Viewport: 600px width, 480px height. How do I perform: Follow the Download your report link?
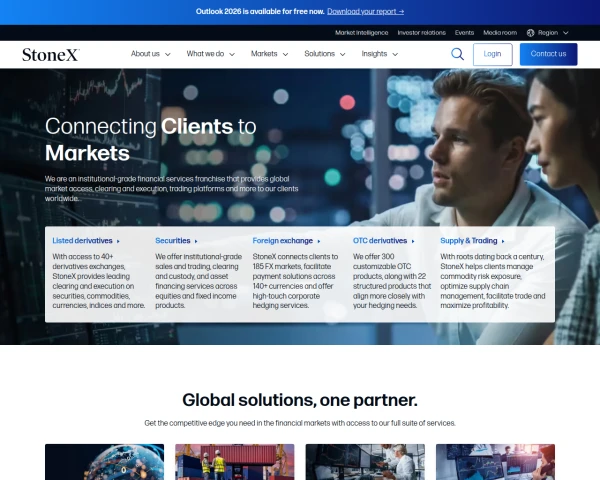click(365, 11)
